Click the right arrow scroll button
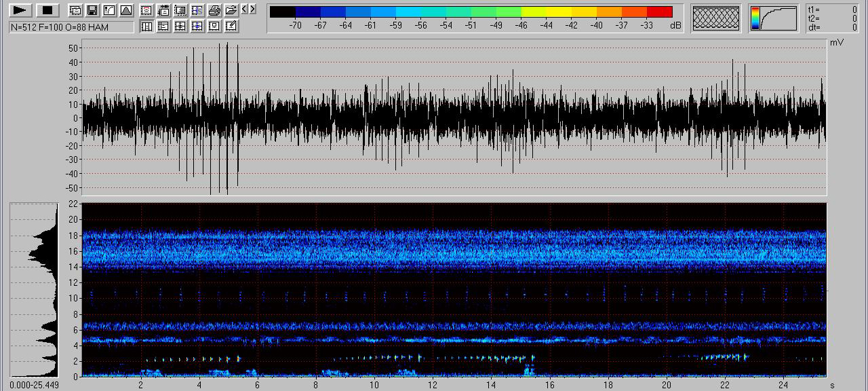Viewport: 868px width, 391px height. [x=253, y=10]
